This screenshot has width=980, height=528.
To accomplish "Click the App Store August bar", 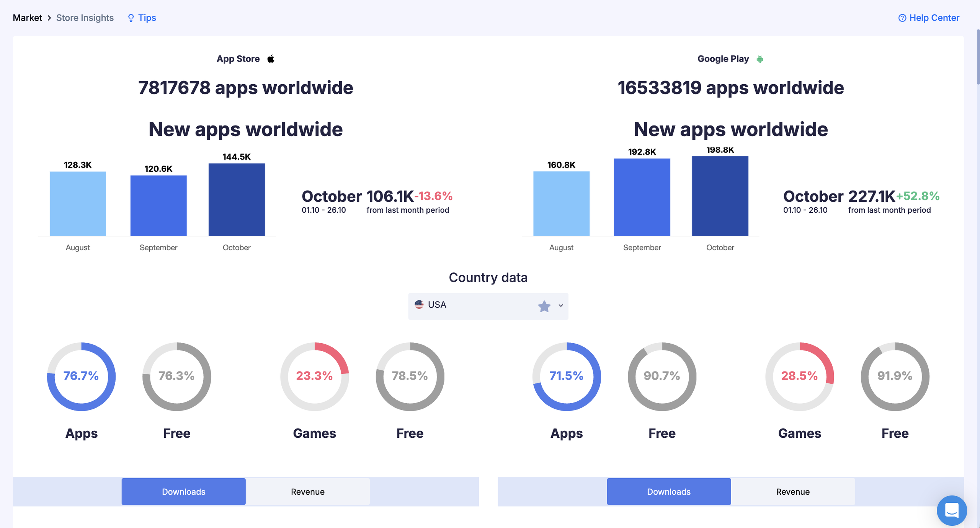I will (78, 204).
